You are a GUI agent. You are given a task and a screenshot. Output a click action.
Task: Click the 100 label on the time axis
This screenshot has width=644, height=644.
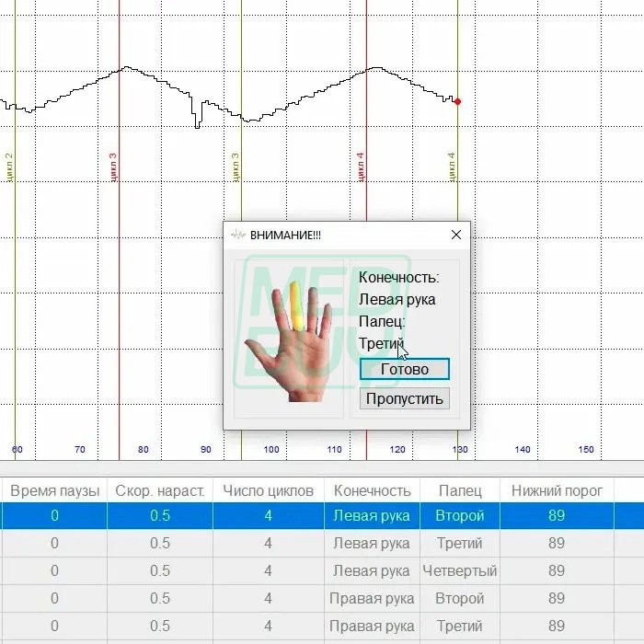[x=271, y=449]
